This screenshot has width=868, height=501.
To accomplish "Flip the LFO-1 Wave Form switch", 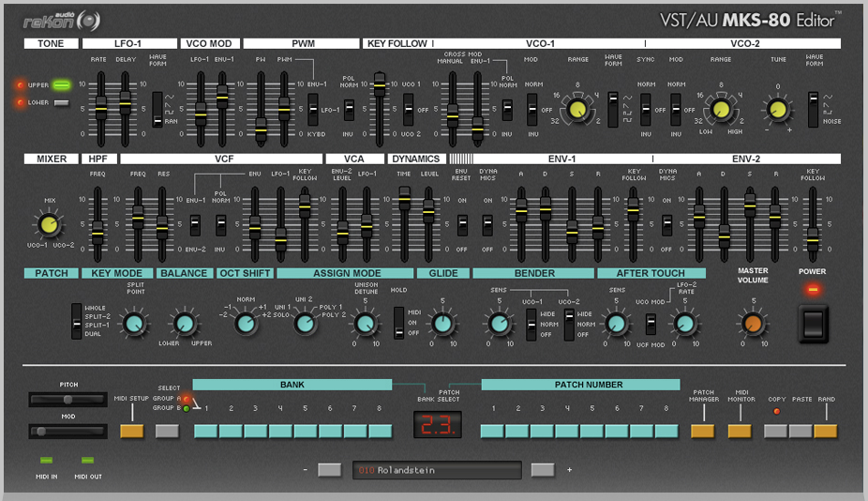I will coord(157,110).
